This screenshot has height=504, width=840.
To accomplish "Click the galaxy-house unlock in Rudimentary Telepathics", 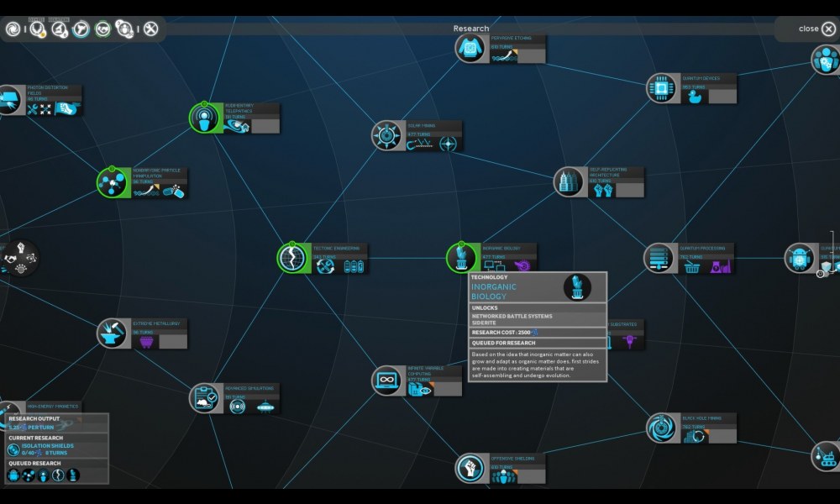I will coord(237,126).
